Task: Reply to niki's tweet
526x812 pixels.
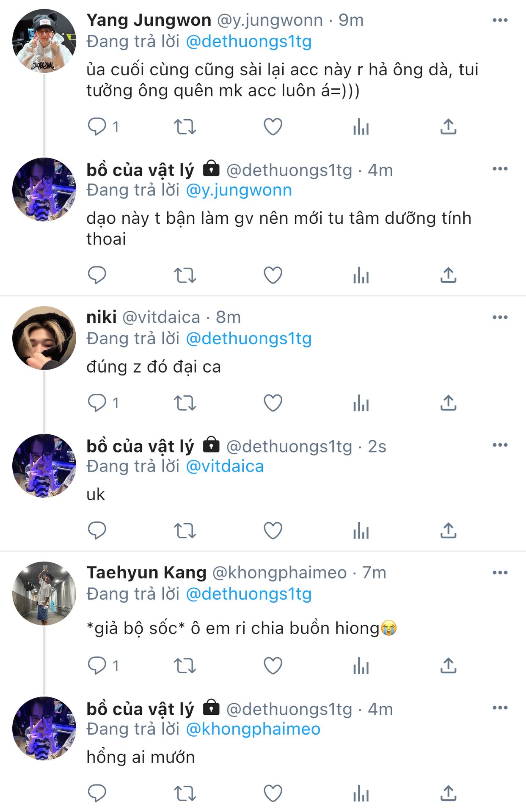Action: coord(97,403)
